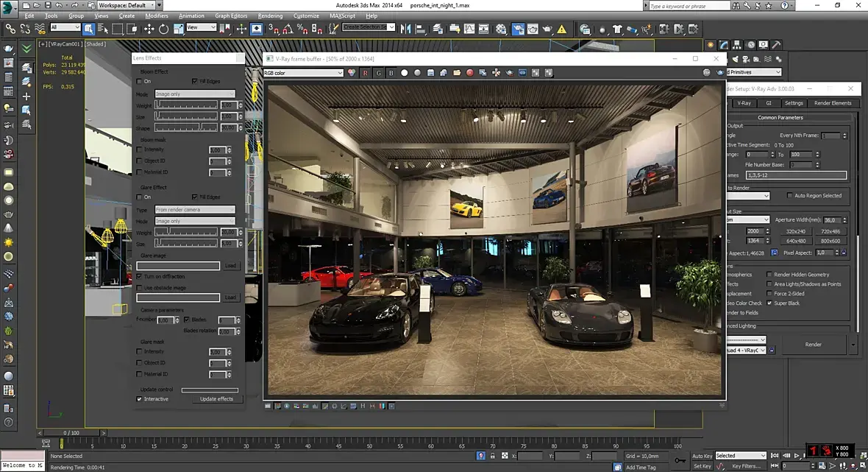868x472 pixels.
Task: Clear image with red frame buffer icon
Action: pos(469,73)
